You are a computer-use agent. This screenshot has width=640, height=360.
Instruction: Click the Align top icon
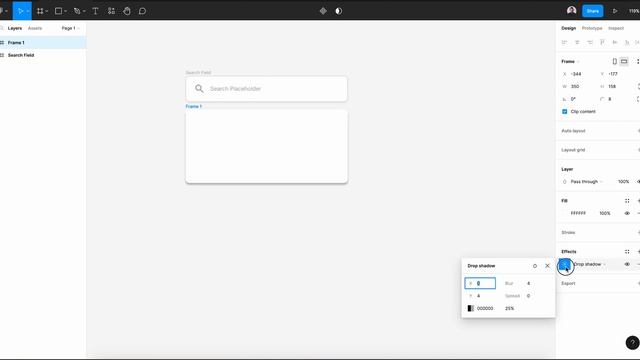point(602,42)
